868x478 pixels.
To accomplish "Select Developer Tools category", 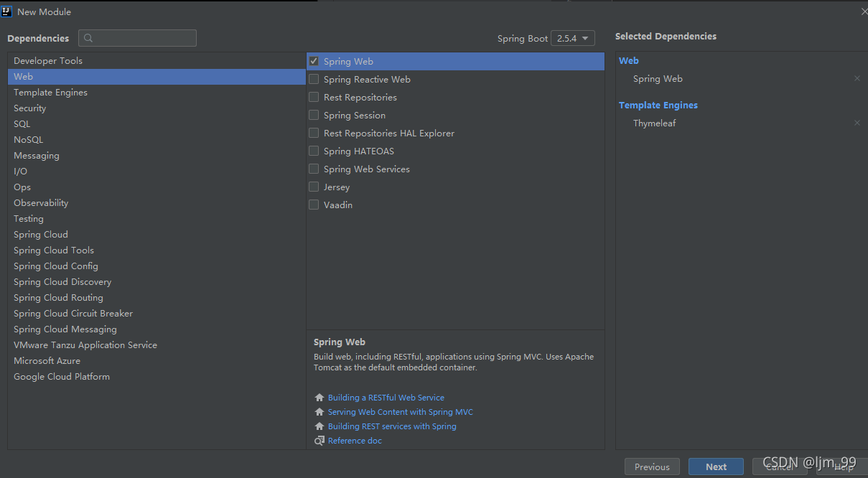I will point(157,61).
